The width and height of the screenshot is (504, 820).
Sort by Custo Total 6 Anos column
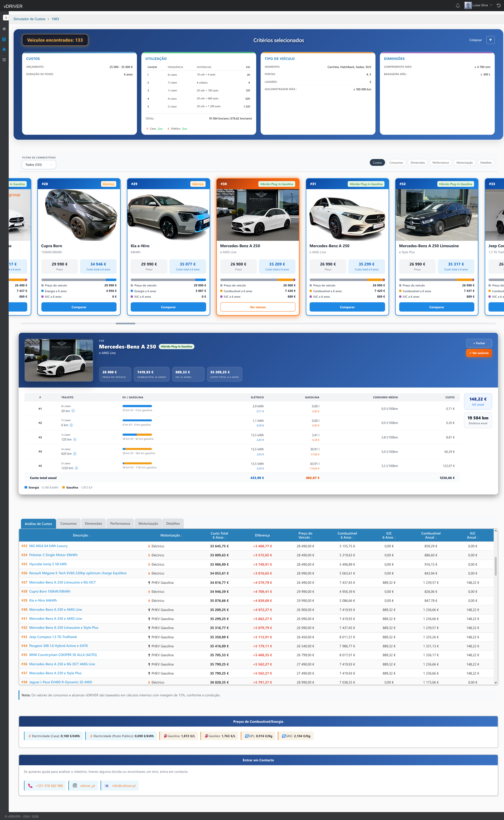pyautogui.click(x=219, y=535)
